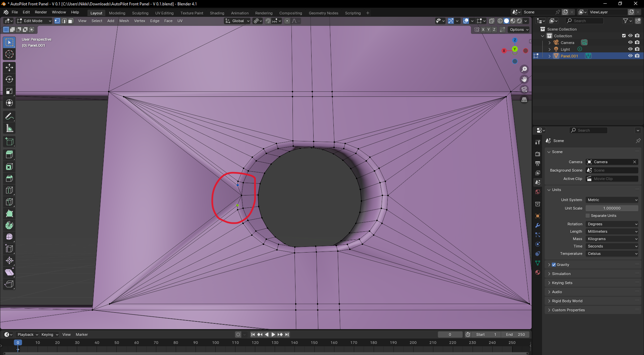This screenshot has width=644, height=355.
Task: Select the Poly Build tool
Action: (9, 214)
